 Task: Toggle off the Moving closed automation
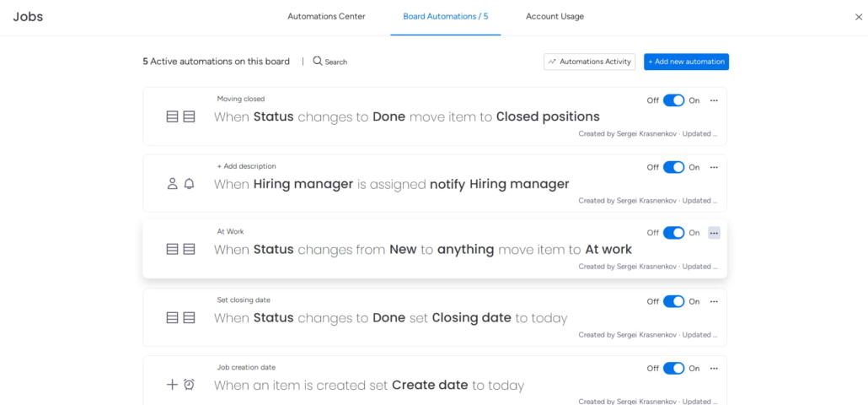673,100
